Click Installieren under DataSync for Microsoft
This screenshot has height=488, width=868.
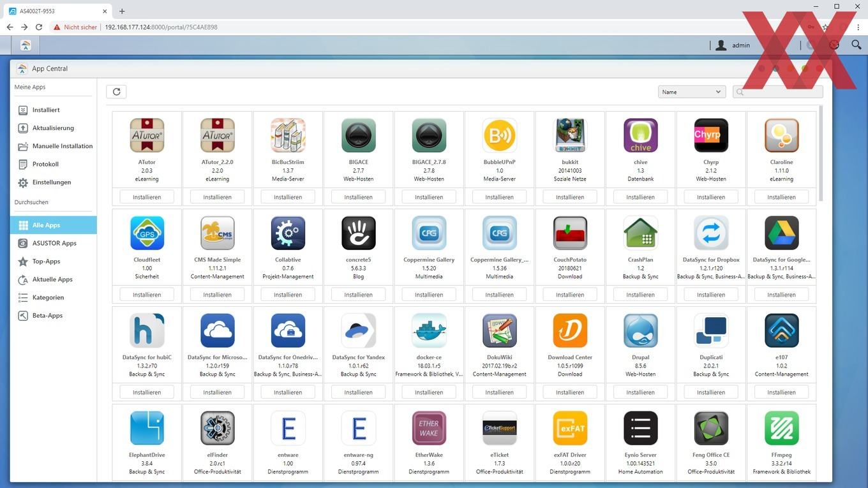pyautogui.click(x=218, y=392)
